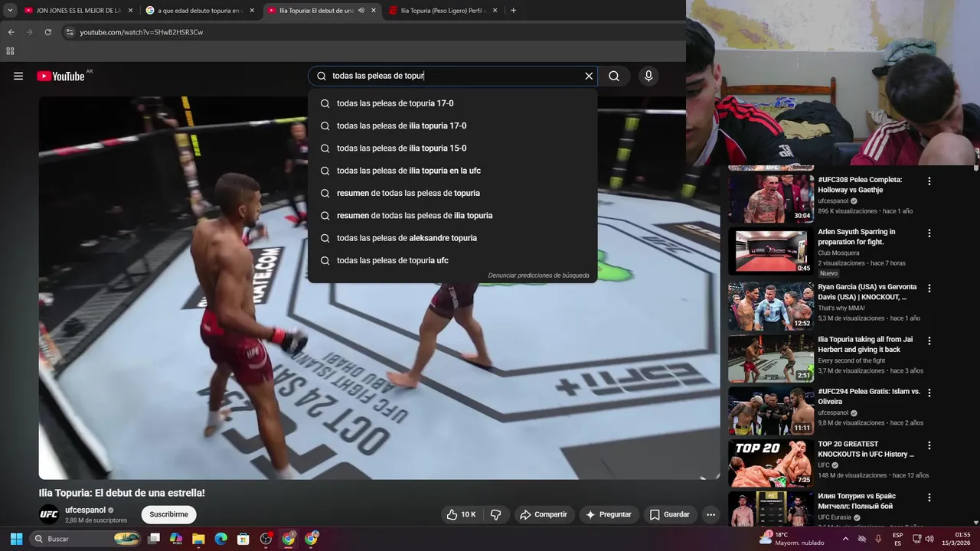Subscribe with the Suscribirme button

(168, 514)
